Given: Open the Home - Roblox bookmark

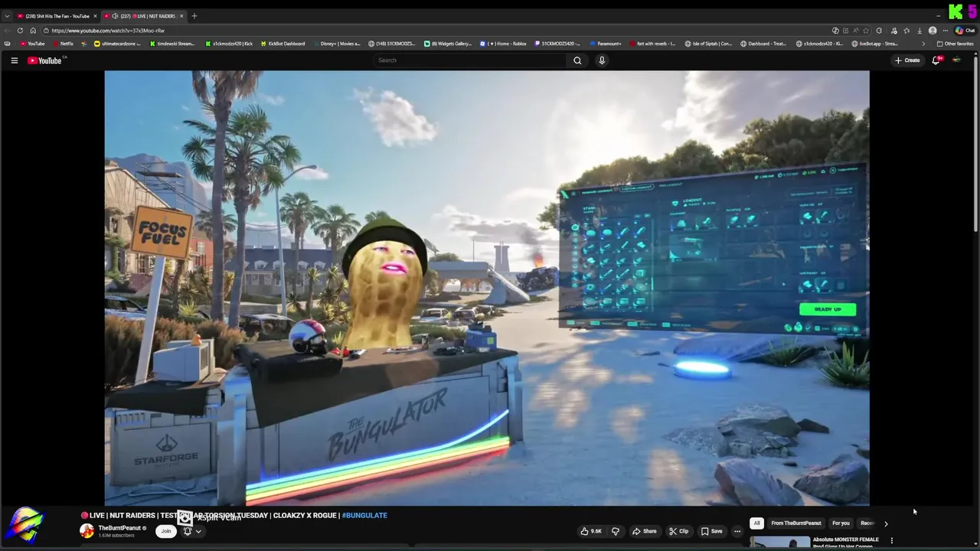Looking at the screenshot, I should (x=504, y=44).
